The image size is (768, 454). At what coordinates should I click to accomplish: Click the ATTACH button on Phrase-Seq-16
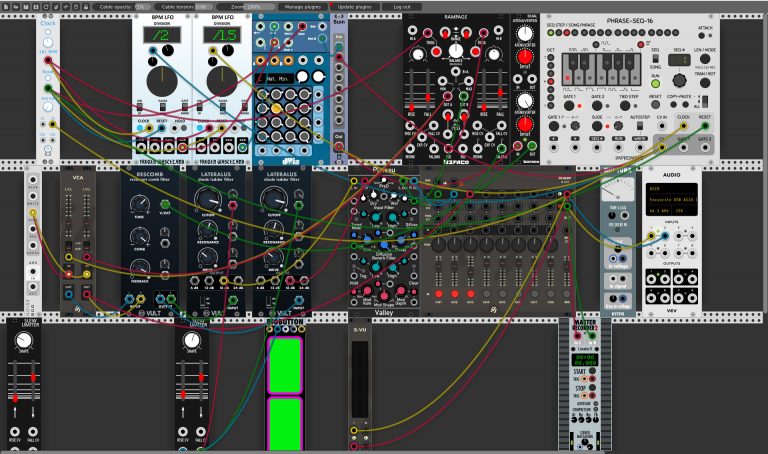pyautogui.click(x=701, y=35)
